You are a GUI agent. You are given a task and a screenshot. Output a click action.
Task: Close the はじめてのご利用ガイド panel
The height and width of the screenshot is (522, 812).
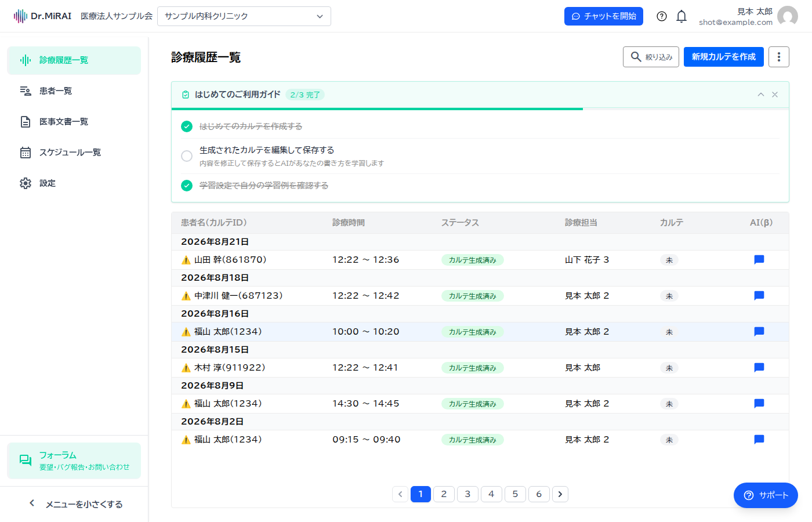[x=775, y=95]
